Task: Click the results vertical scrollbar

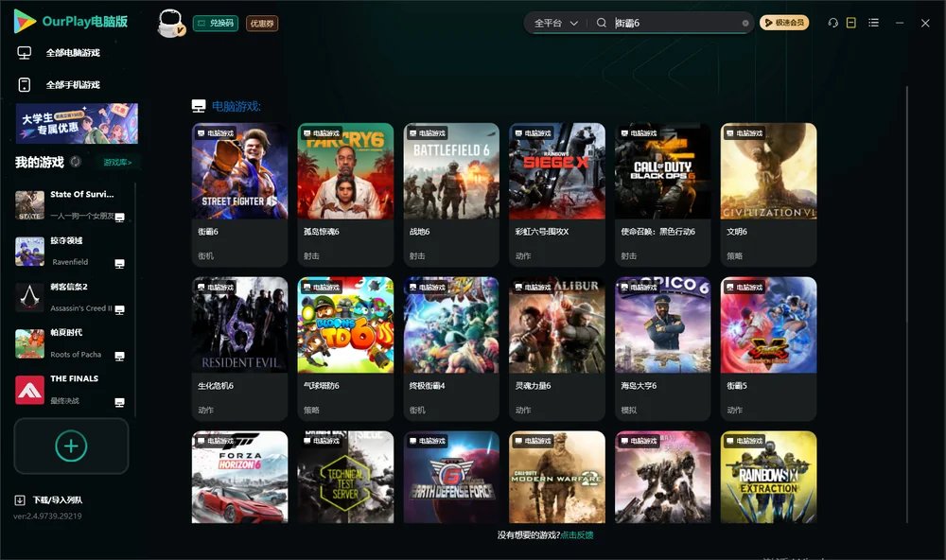Action: [907, 305]
